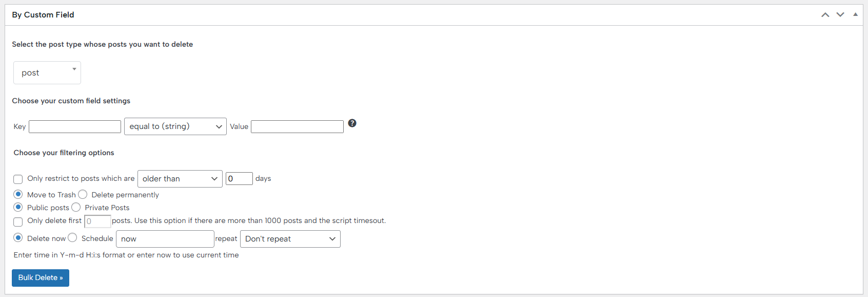868x297 pixels.
Task: Select the 'Delete now' radio button
Action: [18, 237]
